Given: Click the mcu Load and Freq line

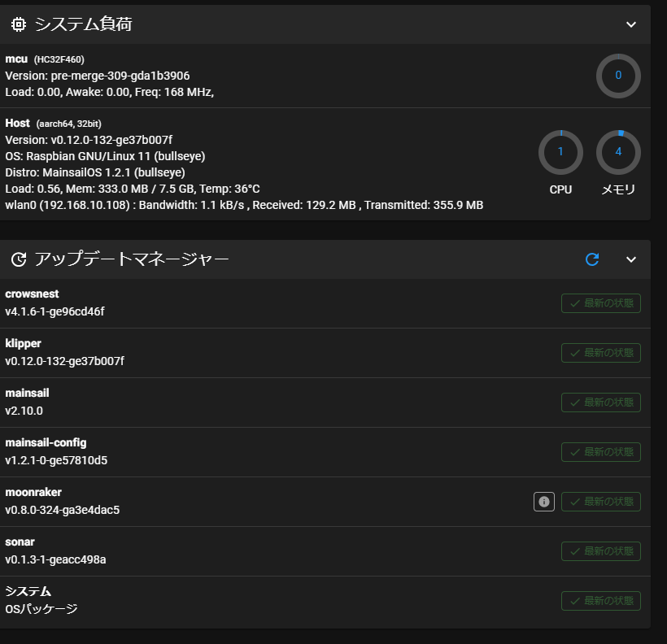Looking at the screenshot, I should pos(109,92).
